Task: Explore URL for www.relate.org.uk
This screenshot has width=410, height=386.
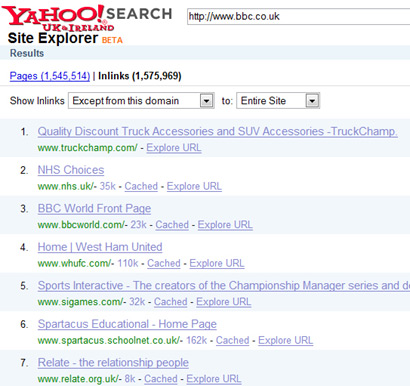Action: pyautogui.click(x=214, y=379)
